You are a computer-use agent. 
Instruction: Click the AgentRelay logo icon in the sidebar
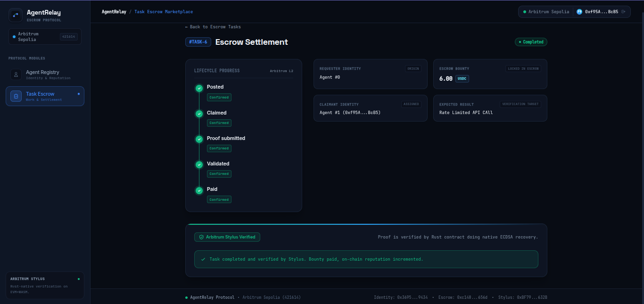point(16,15)
